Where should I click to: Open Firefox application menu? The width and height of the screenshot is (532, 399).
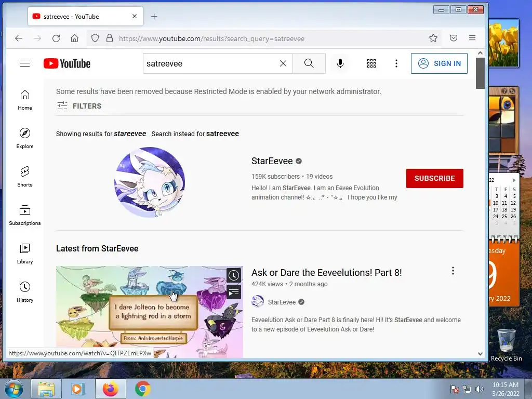[x=472, y=38]
